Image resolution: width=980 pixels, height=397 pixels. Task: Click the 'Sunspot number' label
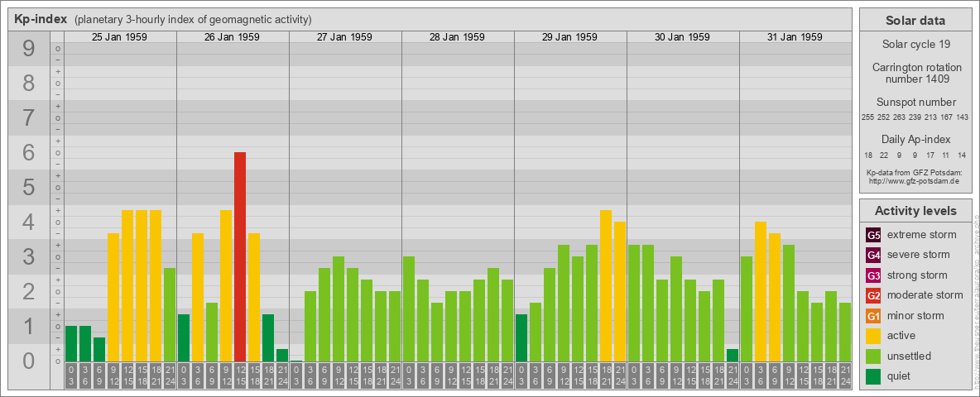(915, 103)
